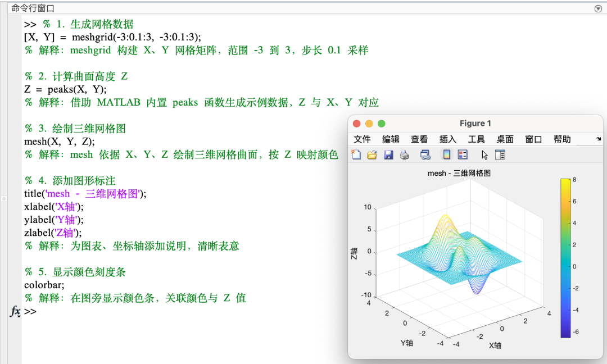This screenshot has width=607, height=364.
Task: Toggle the Insert Colorbar toolbar icon
Action: click(x=446, y=154)
